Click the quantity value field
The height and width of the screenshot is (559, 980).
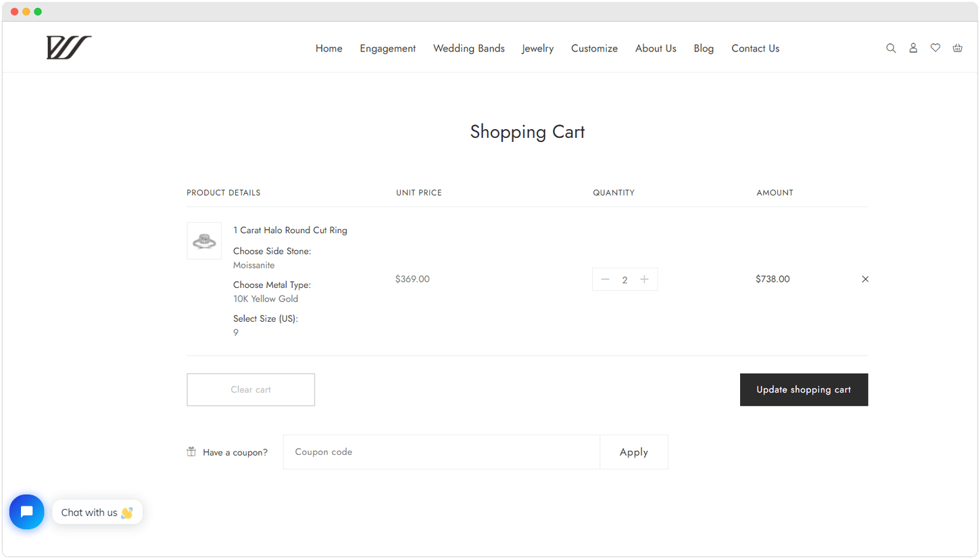tap(624, 280)
